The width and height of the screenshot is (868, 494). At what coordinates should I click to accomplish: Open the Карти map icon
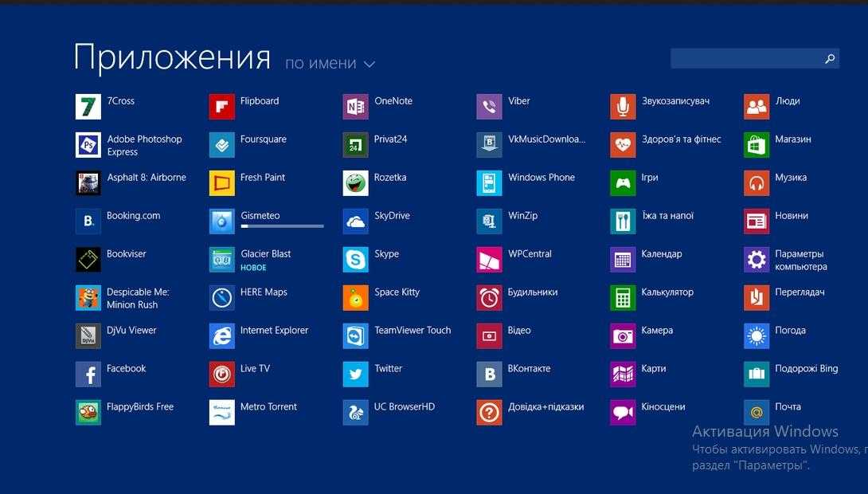point(623,374)
